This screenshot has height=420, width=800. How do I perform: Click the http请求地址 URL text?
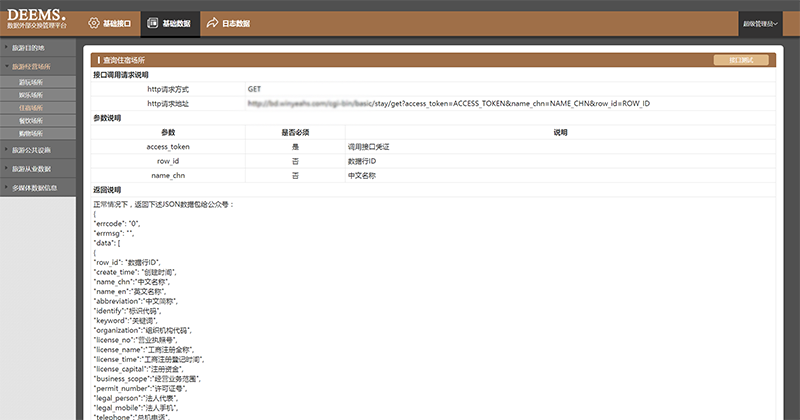(x=448, y=103)
